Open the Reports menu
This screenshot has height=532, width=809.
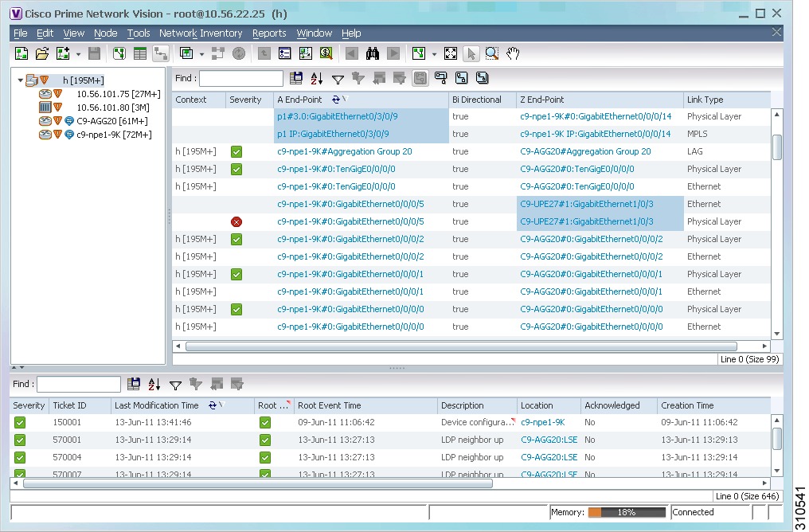pyautogui.click(x=269, y=33)
